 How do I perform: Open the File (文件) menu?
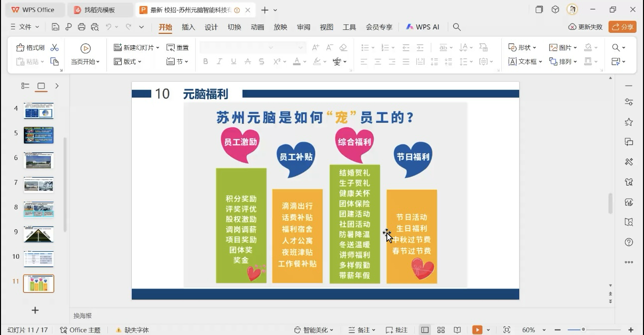24,27
